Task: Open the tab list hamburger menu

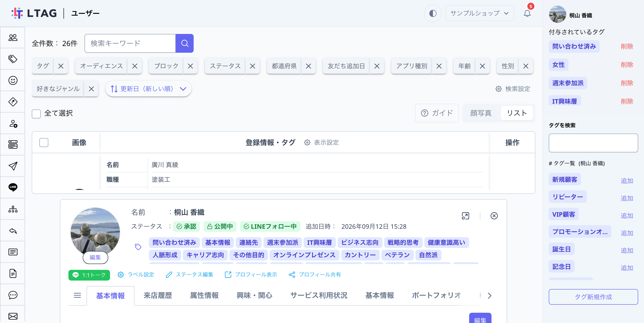Action: pyautogui.click(x=77, y=296)
